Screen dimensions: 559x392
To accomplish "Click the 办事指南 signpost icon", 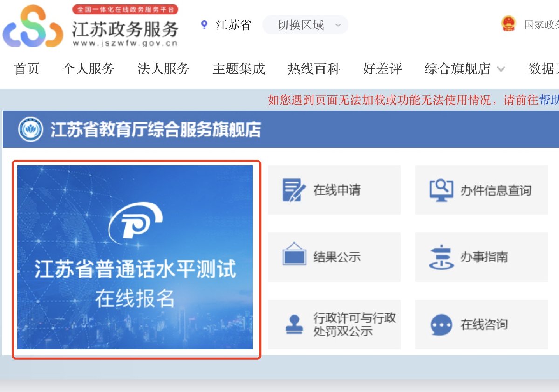I will point(441,257).
